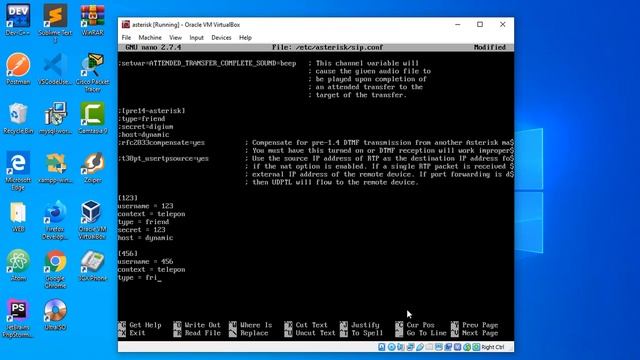
Task: Open the Cisco Packet Tracer shortcut
Action: (92, 72)
